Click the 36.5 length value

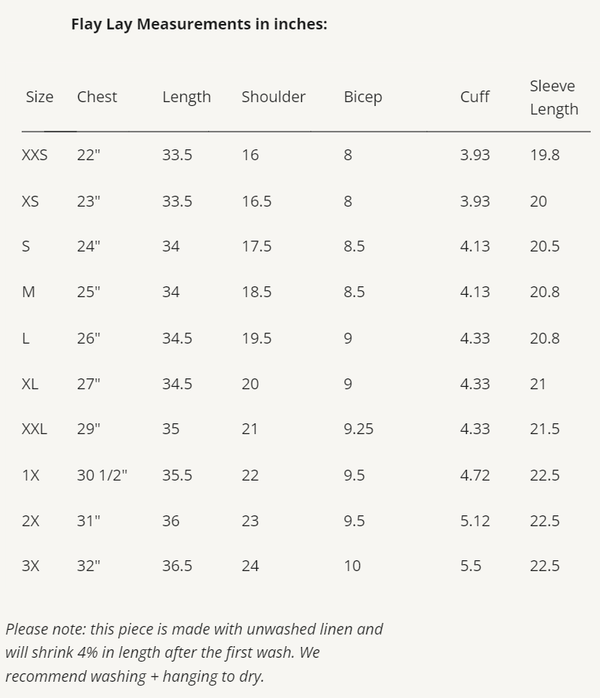pyautogui.click(x=177, y=566)
